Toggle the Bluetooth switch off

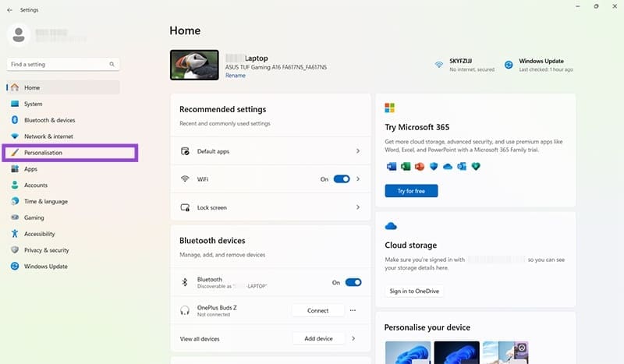[x=353, y=282]
